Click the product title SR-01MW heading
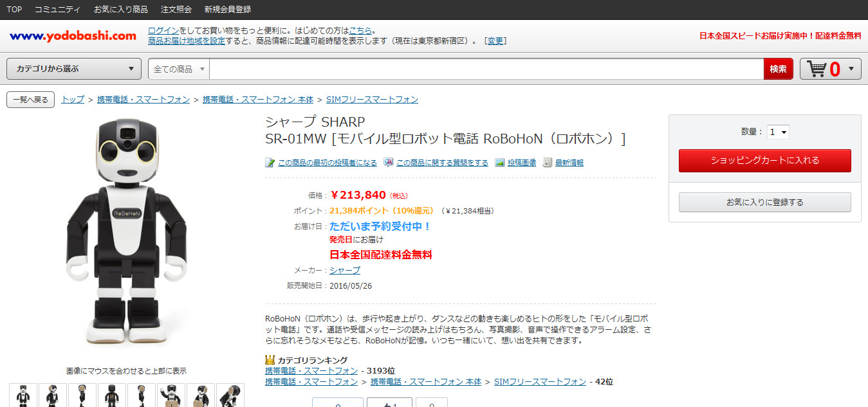The width and height of the screenshot is (868, 407). (x=445, y=138)
